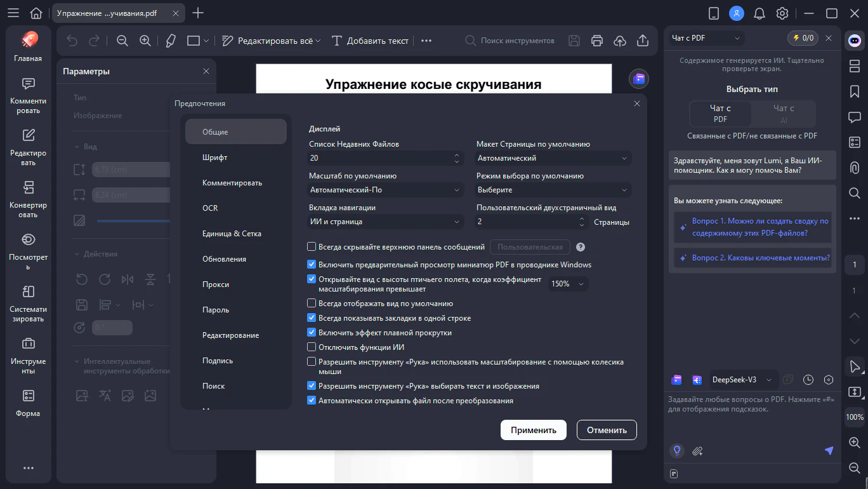
Task: Open new tab with plus button
Action: point(198,13)
